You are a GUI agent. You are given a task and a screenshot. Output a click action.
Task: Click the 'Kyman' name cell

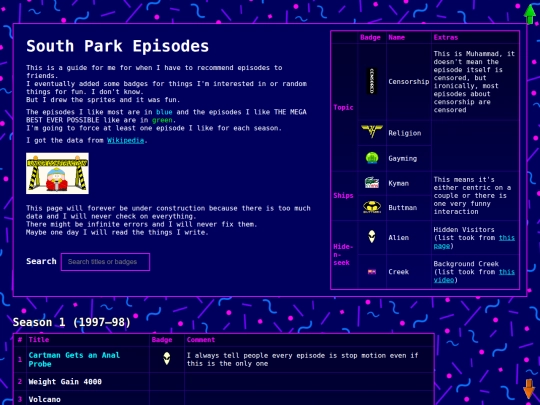click(408, 183)
